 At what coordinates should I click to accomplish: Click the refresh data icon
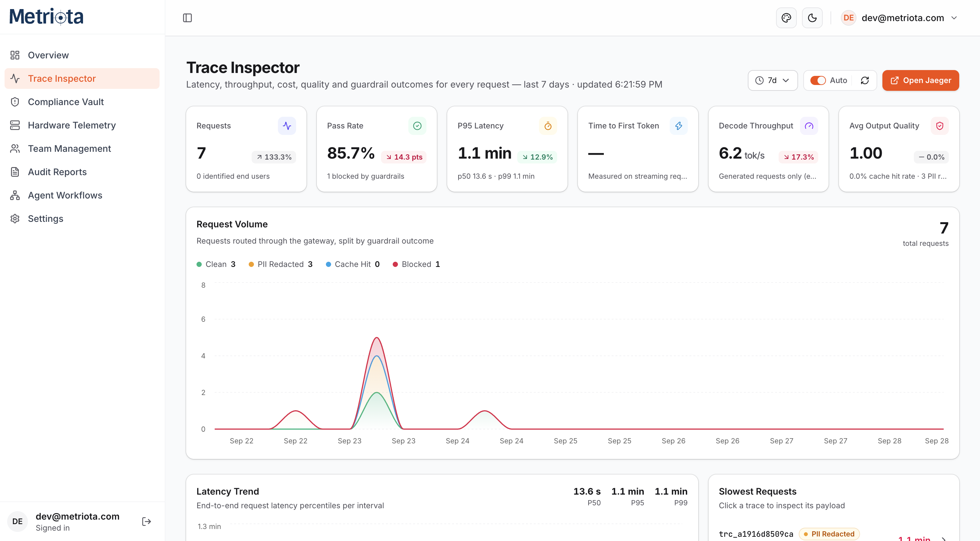coord(864,80)
